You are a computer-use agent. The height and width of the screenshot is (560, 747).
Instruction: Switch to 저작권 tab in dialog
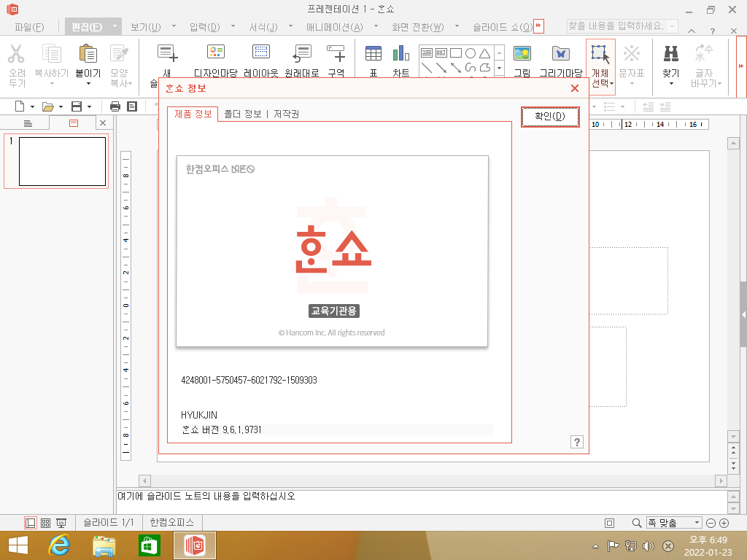point(286,114)
